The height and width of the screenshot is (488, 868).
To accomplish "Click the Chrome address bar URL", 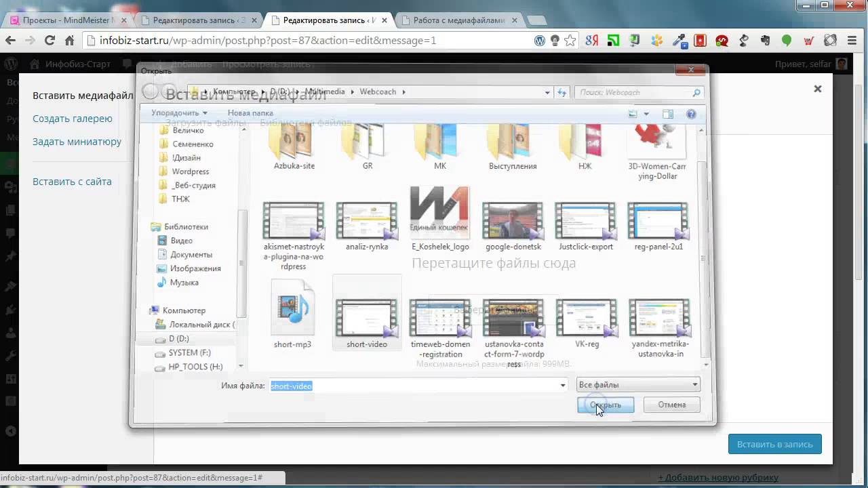I will pos(268,41).
